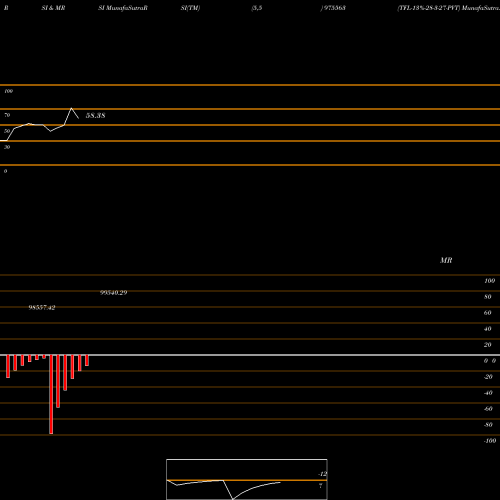Click the price label 99540.29
500x500 pixels.
point(114,293)
